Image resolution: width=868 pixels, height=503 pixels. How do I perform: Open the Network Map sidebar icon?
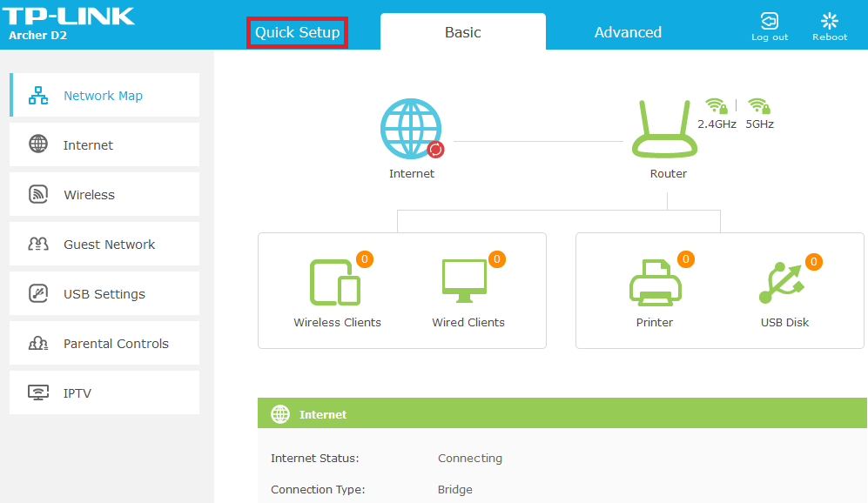coord(38,94)
